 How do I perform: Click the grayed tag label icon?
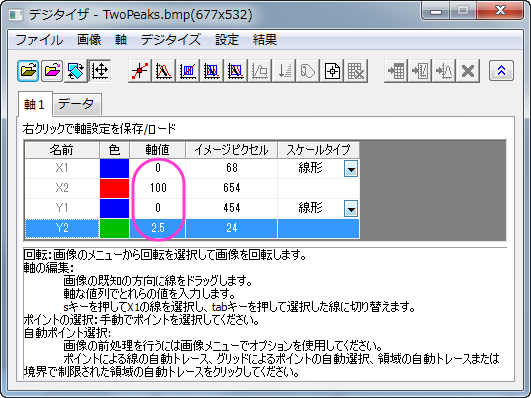tap(308, 71)
